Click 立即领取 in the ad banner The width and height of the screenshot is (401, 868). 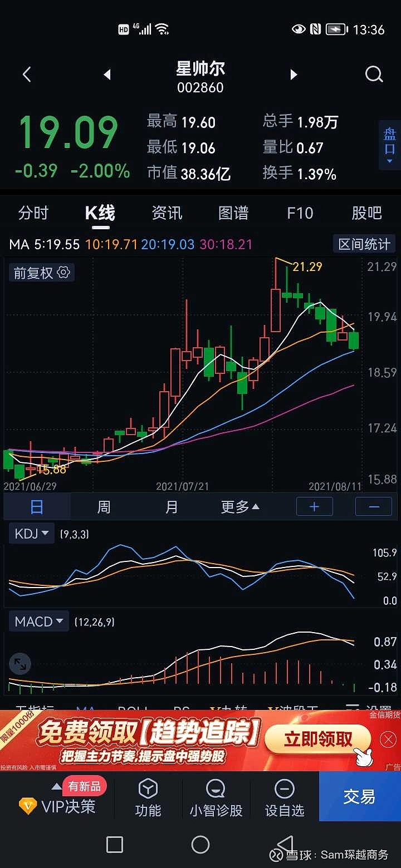pyautogui.click(x=318, y=739)
